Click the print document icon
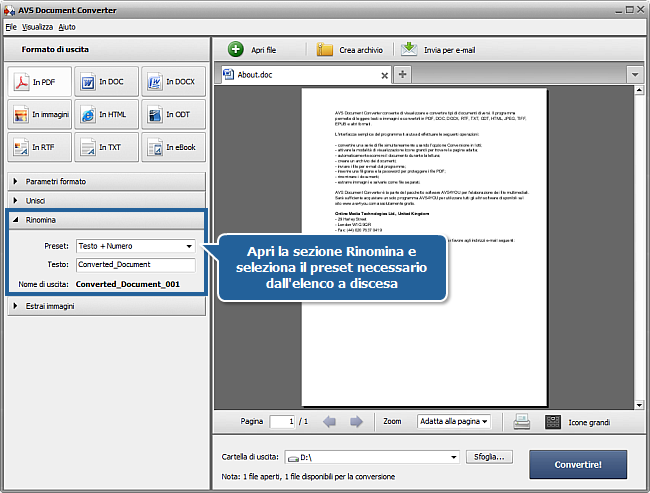The width and height of the screenshot is (650, 493). click(x=521, y=422)
